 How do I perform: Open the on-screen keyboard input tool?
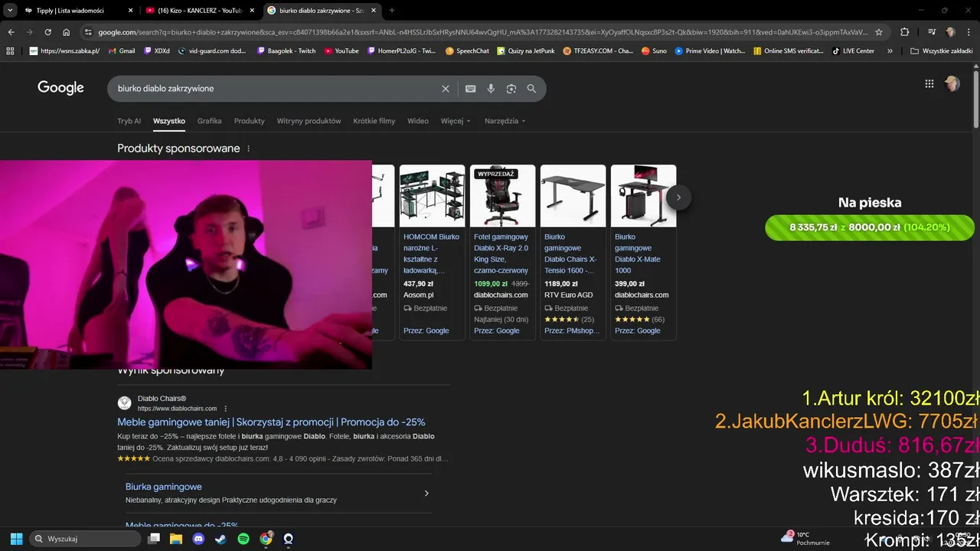pyautogui.click(x=471, y=89)
